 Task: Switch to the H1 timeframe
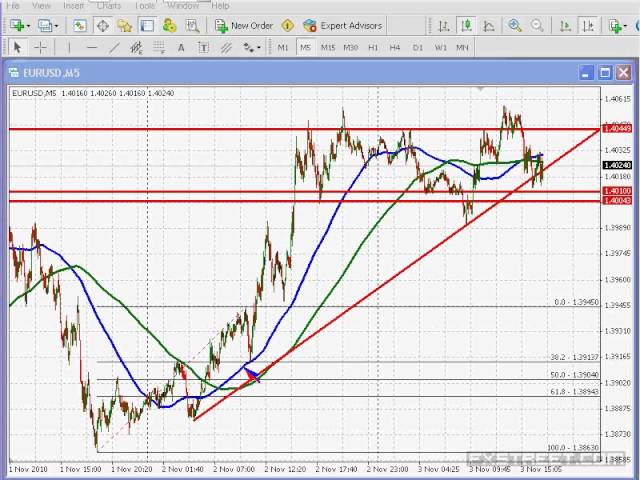[373, 48]
